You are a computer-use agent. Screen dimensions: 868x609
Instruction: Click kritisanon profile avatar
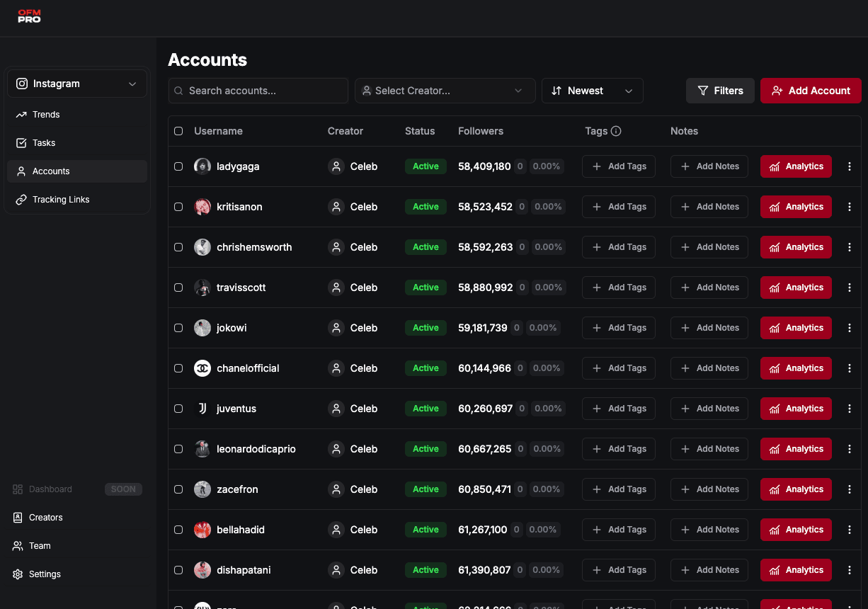(x=202, y=207)
